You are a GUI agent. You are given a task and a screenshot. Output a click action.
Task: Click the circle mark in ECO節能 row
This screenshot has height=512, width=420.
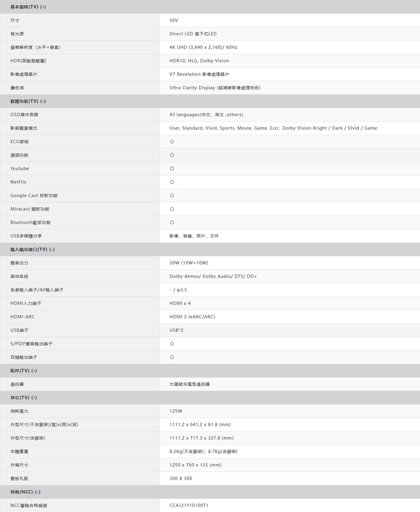click(172, 142)
